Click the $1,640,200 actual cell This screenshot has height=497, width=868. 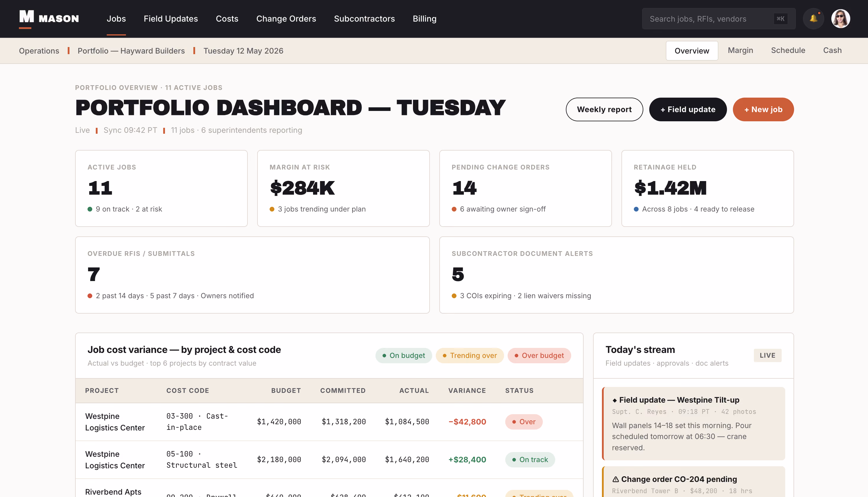tap(407, 459)
